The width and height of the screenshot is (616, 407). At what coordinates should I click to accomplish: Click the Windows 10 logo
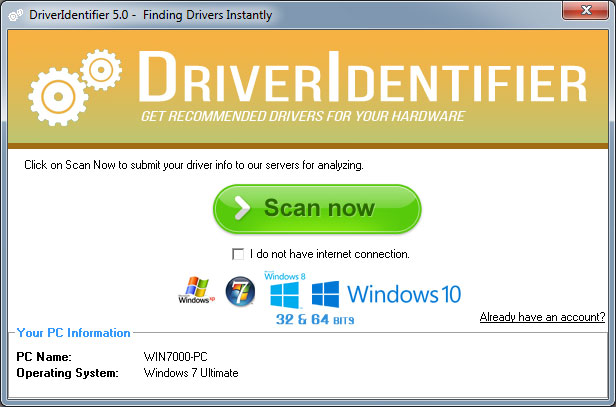pyautogui.click(x=386, y=294)
